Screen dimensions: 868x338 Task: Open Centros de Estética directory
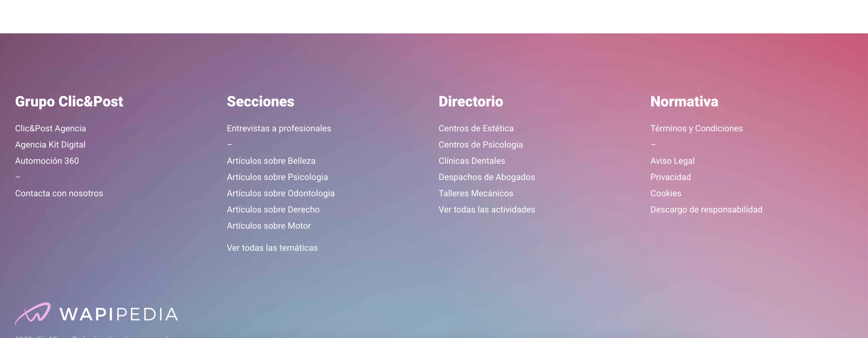476,128
